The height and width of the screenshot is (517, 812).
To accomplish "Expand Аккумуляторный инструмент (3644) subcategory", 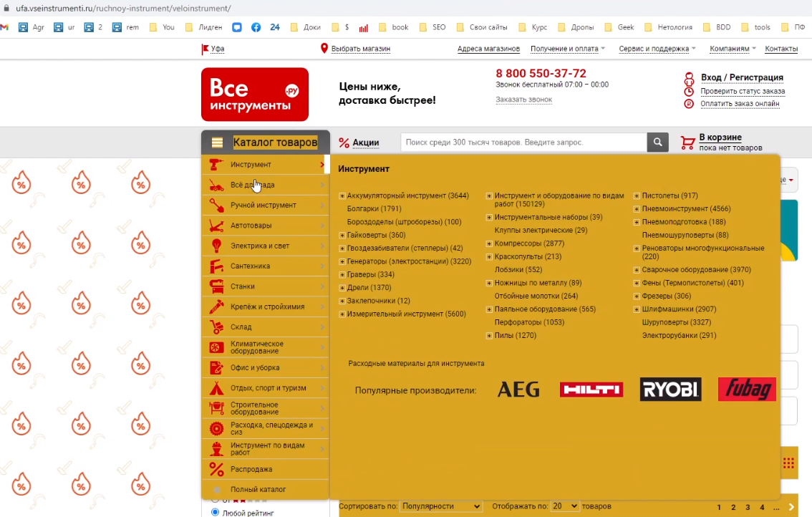I will coord(342,195).
